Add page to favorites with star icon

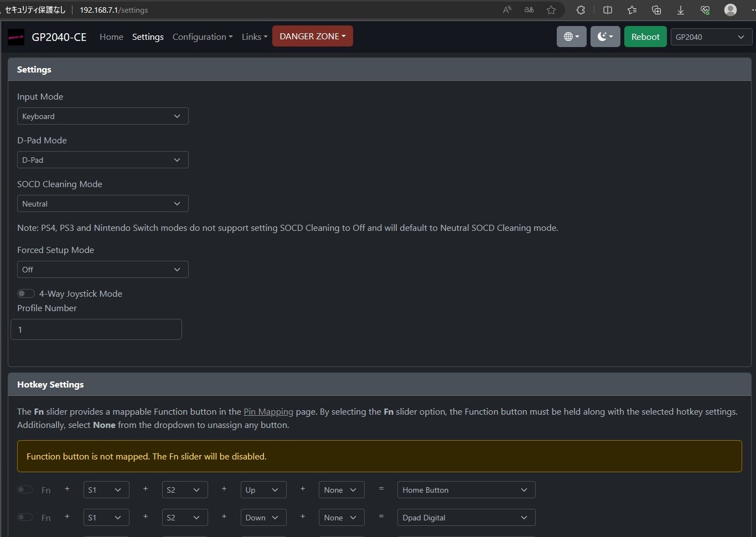[x=551, y=10]
